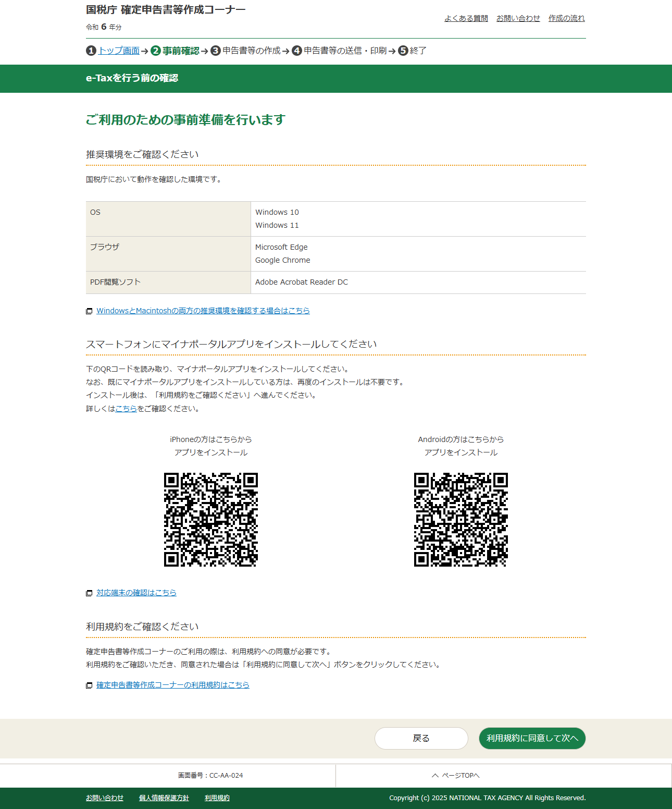Open 確定申告書等作成コーナーの利用規約 link
The width and height of the screenshot is (672, 809).
(173, 685)
